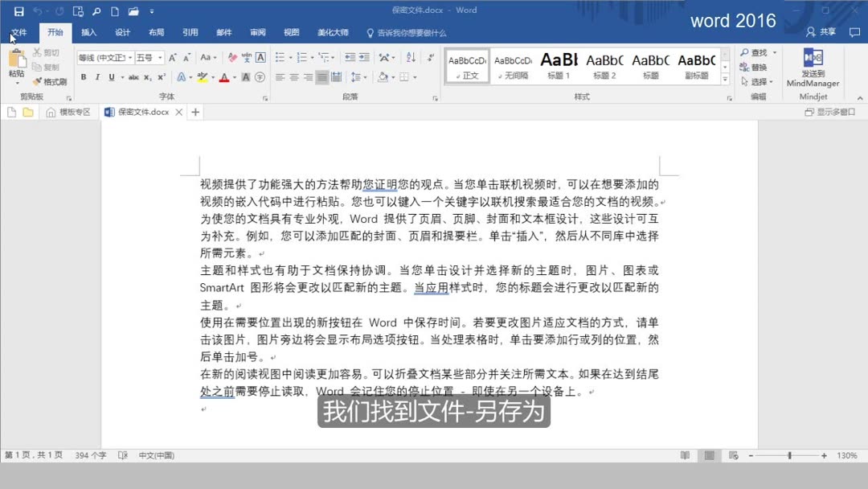868x489 pixels.
Task: Select the bulleted list icon
Action: click(x=280, y=57)
